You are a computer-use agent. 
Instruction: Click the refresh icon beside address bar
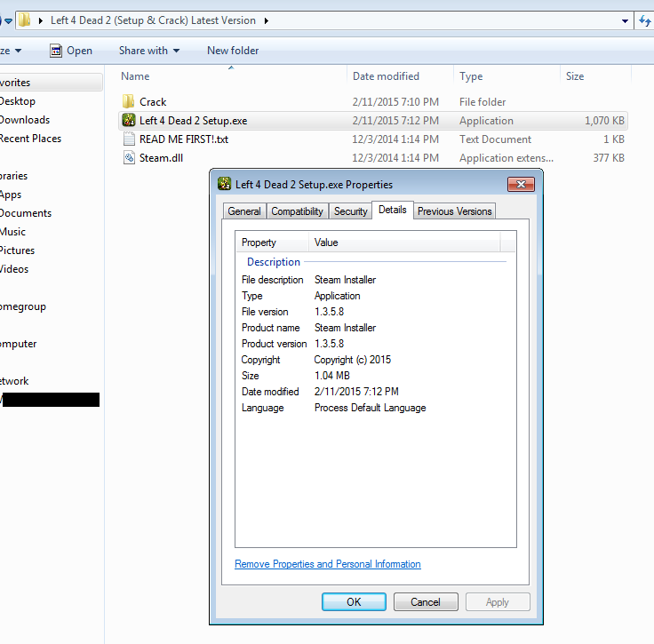pyautogui.click(x=645, y=20)
